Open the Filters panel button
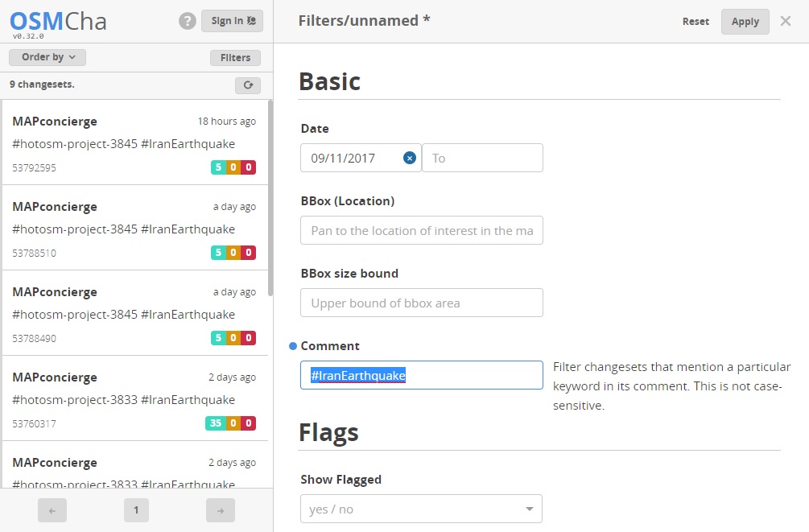Viewport: 809px width, 532px height. pos(235,58)
